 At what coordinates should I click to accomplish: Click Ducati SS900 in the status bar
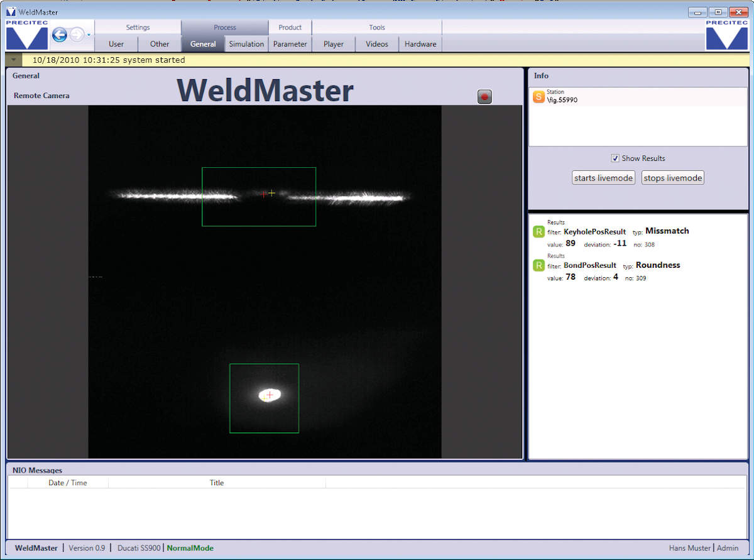coord(139,548)
